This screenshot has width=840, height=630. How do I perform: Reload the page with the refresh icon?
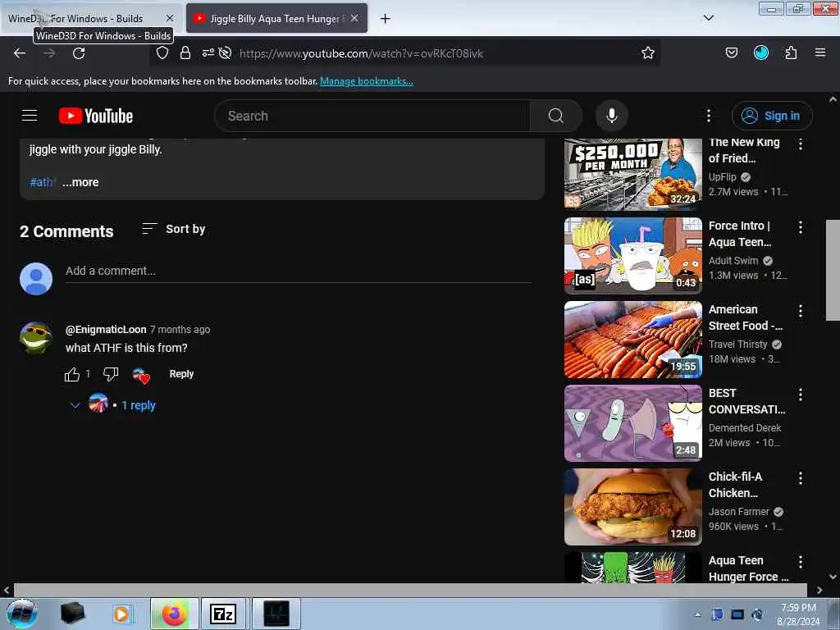[79, 53]
